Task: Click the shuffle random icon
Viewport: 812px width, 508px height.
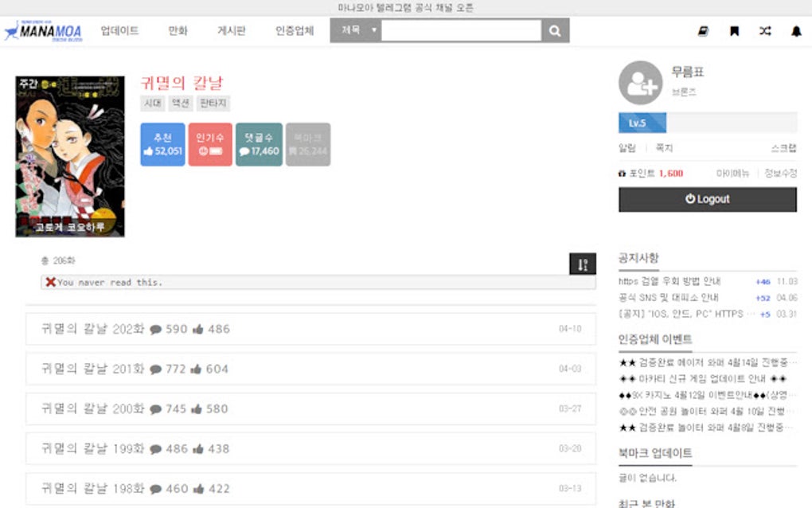Action: point(765,31)
